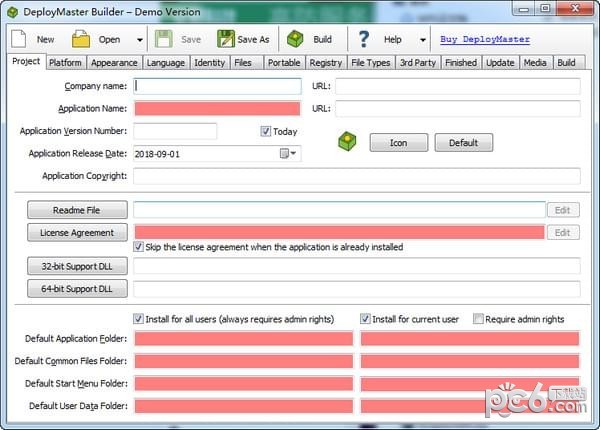Toggle the Today checkbox
Viewport: 600px width, 430px height.
point(266,131)
